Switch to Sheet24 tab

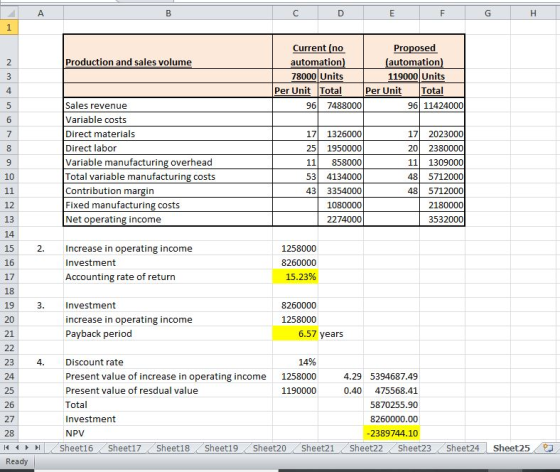(x=462, y=448)
